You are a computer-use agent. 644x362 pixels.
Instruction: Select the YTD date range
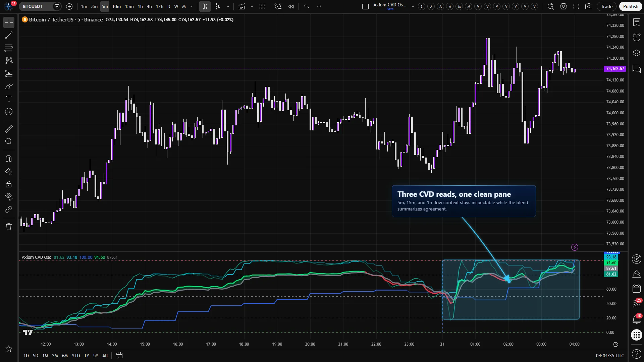click(x=76, y=356)
